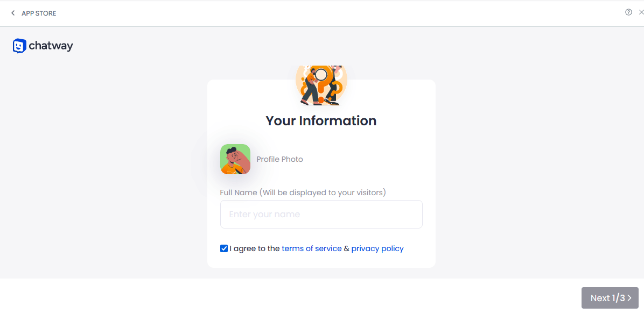Click the magnifying glass in the illustration

[321, 75]
